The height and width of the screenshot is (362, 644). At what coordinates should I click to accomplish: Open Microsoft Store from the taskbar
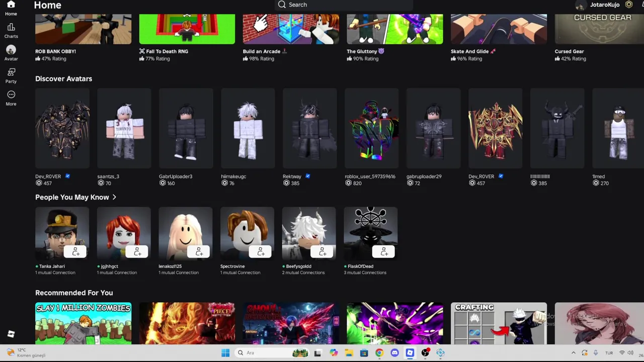click(364, 353)
